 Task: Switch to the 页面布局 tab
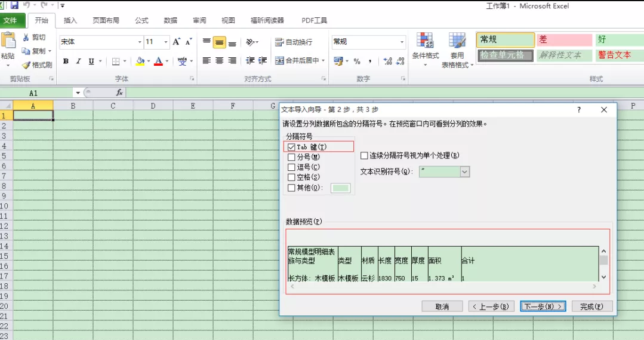click(x=106, y=20)
